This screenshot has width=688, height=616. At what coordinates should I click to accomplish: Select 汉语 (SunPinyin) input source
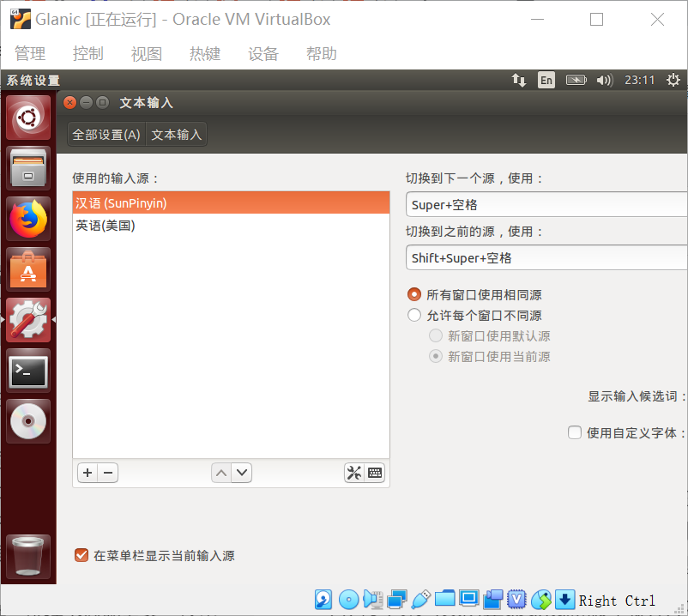click(232, 202)
